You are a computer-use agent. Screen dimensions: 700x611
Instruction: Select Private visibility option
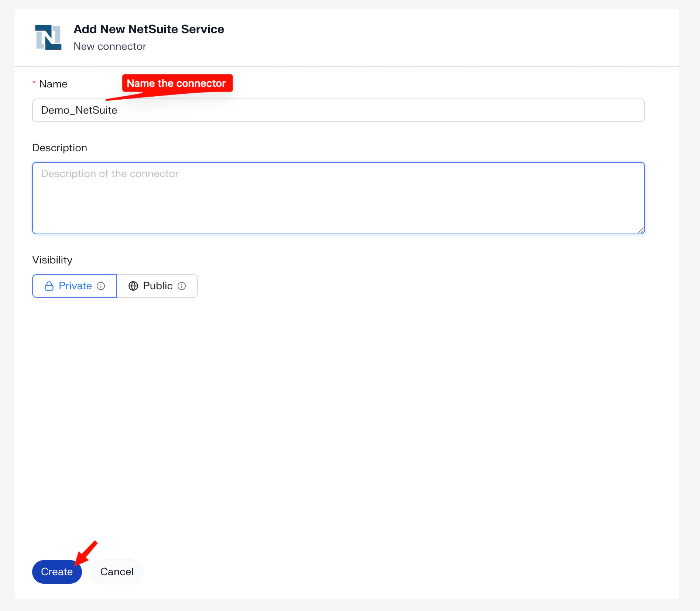pyautogui.click(x=75, y=286)
